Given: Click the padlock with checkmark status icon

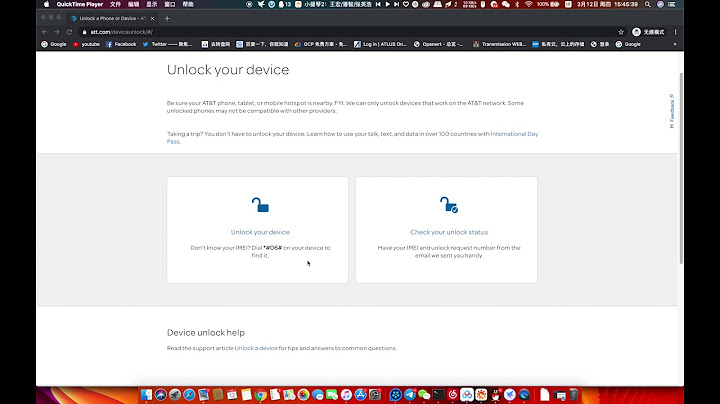Looking at the screenshot, I should (449, 205).
